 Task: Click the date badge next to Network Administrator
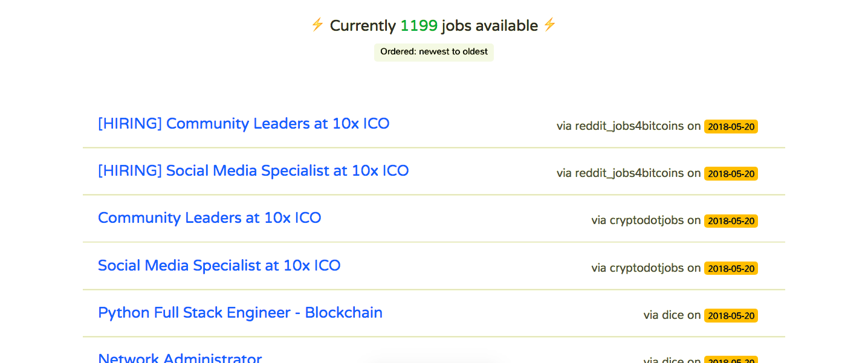point(731,359)
